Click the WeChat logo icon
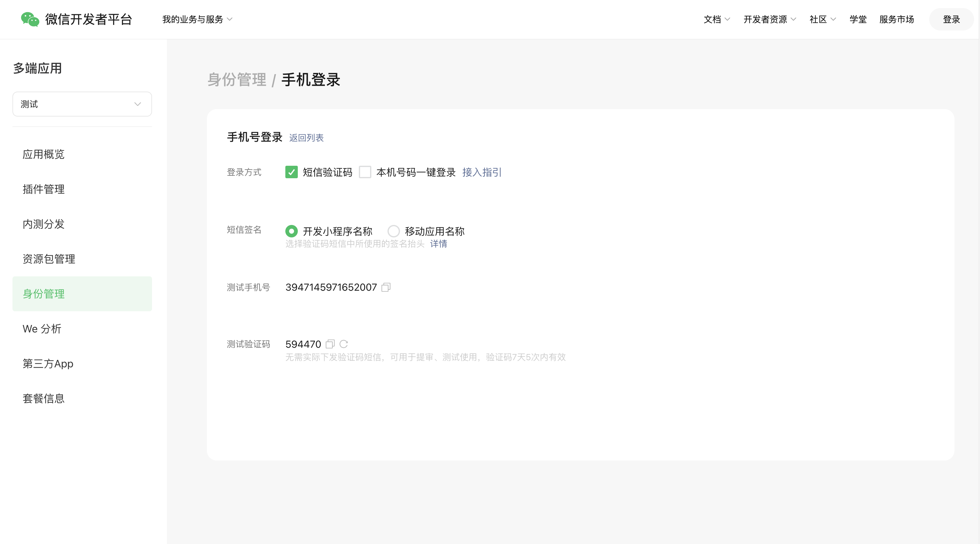Viewport: 980px width, 544px height. 30,19
